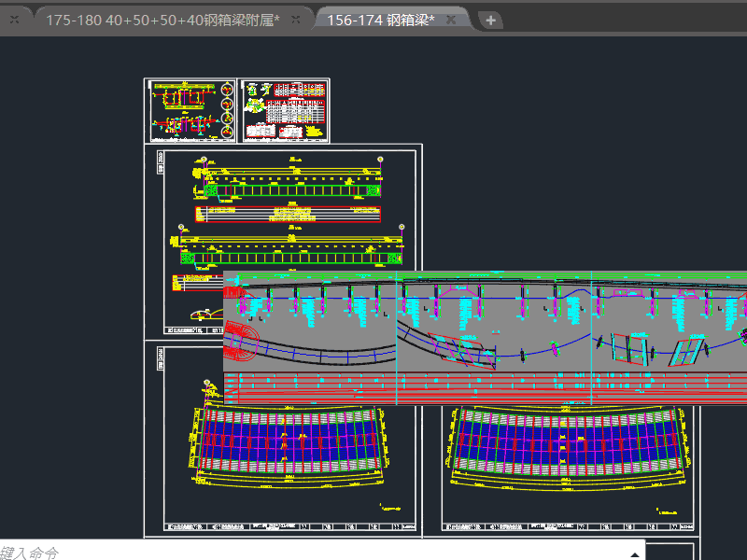The width and height of the screenshot is (747, 560).
Task: Open a new drawing tab with plus button
Action: click(x=491, y=21)
